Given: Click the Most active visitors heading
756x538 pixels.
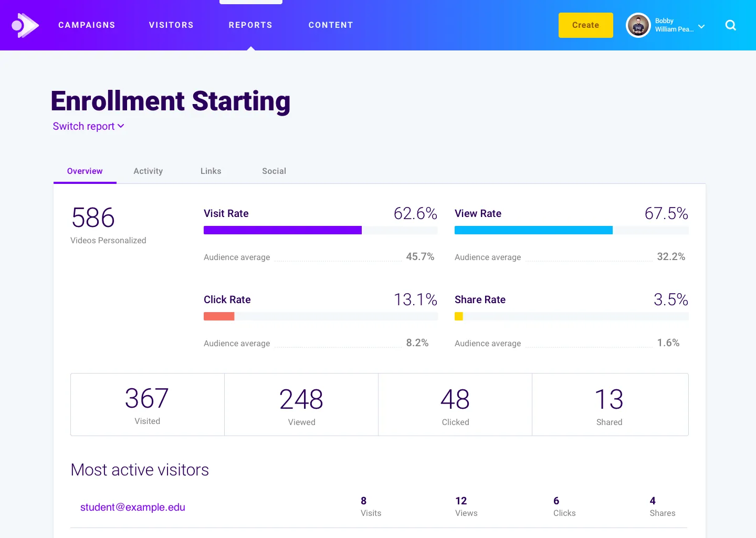Looking at the screenshot, I should [140, 470].
